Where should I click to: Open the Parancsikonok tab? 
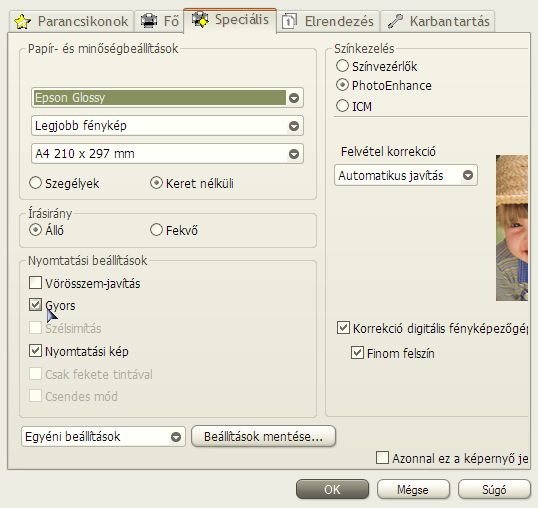point(71,21)
